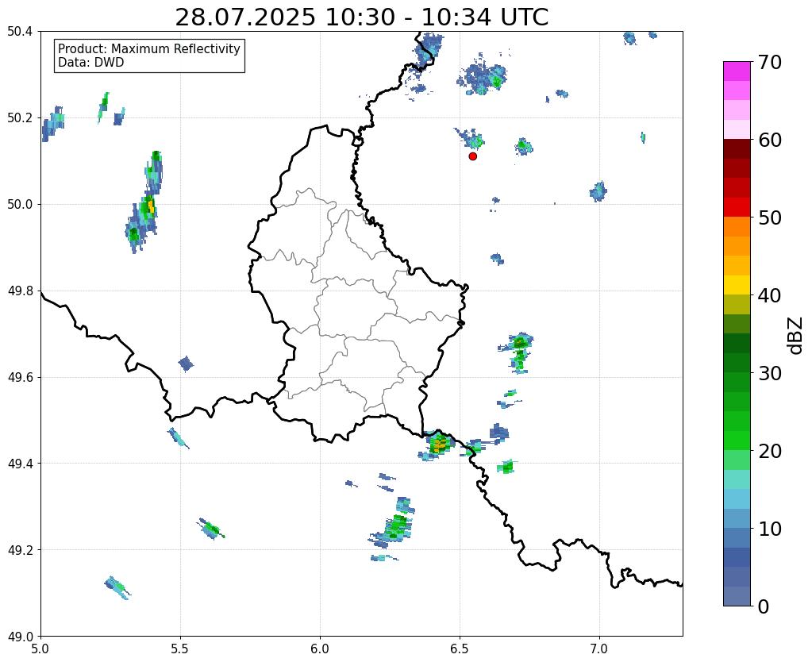This screenshot has width=812, height=662.
Task: Click the 'dBZ' colorbar label
Action: tap(796, 335)
